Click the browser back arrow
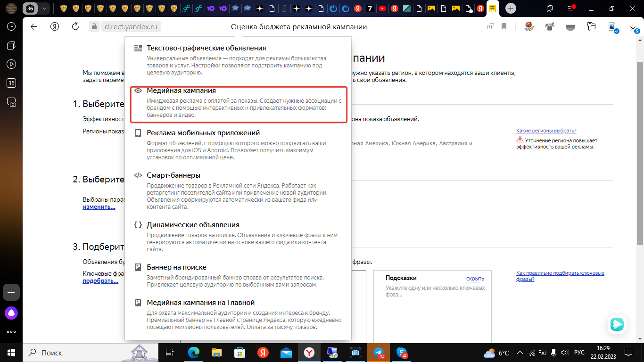 pyautogui.click(x=34, y=26)
